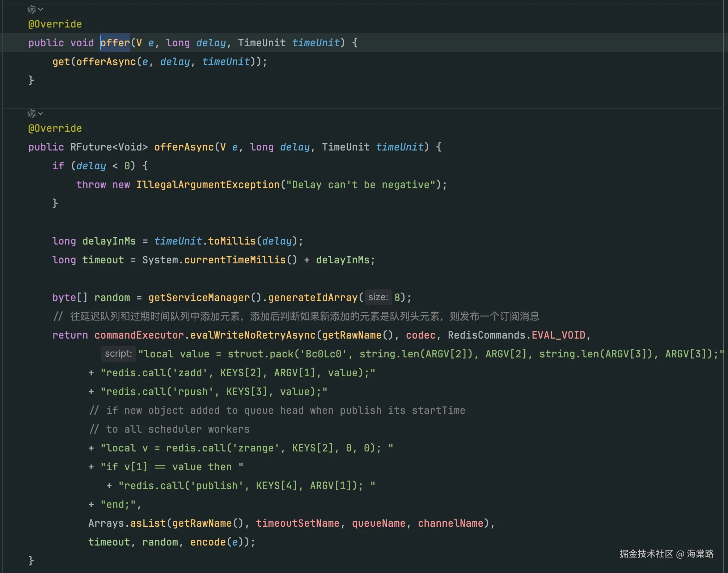Click the channelName argument in Arrays.asList

tap(450, 523)
